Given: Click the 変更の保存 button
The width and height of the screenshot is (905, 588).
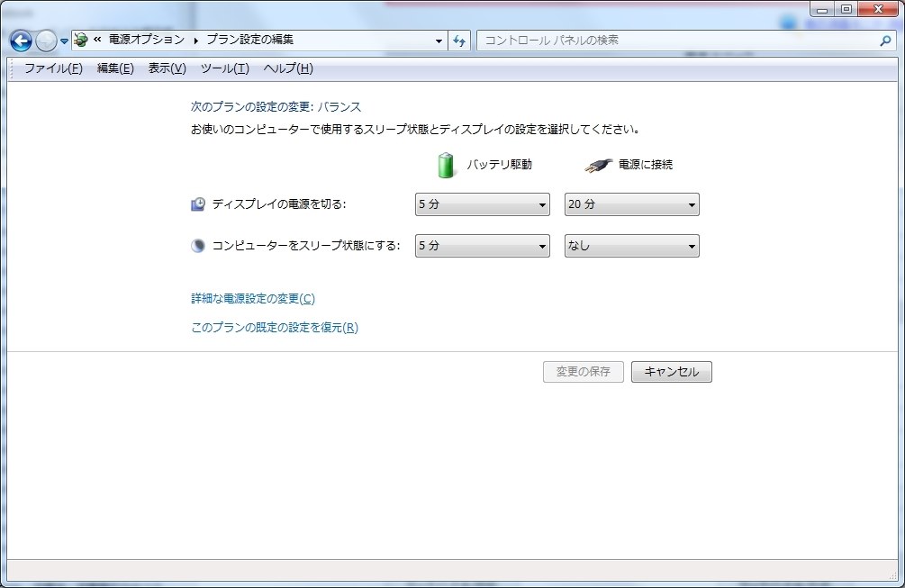Looking at the screenshot, I should click(584, 372).
